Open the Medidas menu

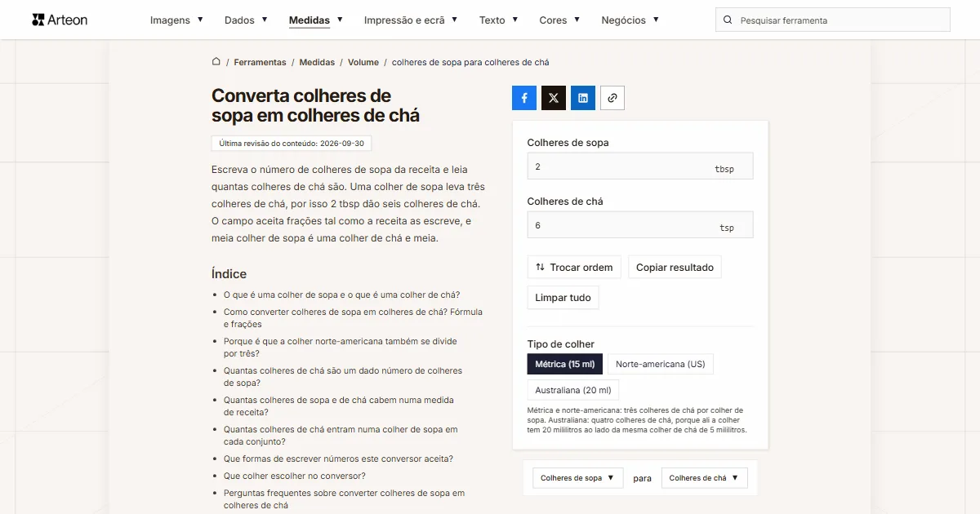tap(316, 20)
